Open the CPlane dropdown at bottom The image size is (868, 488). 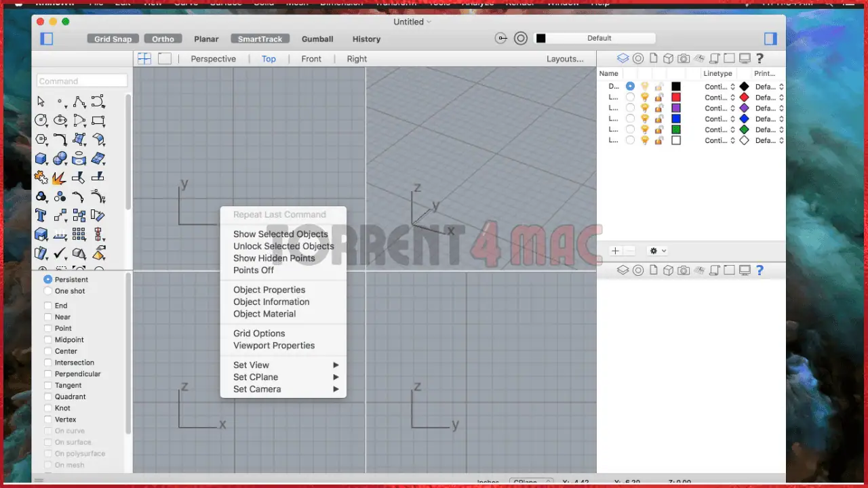[531, 482]
